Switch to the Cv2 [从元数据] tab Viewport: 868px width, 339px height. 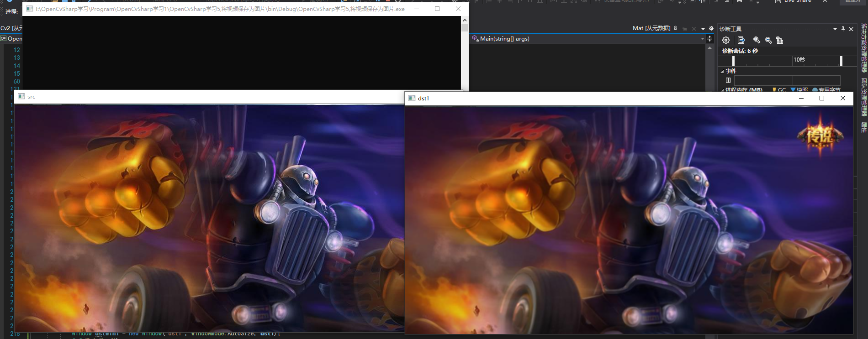(11, 28)
